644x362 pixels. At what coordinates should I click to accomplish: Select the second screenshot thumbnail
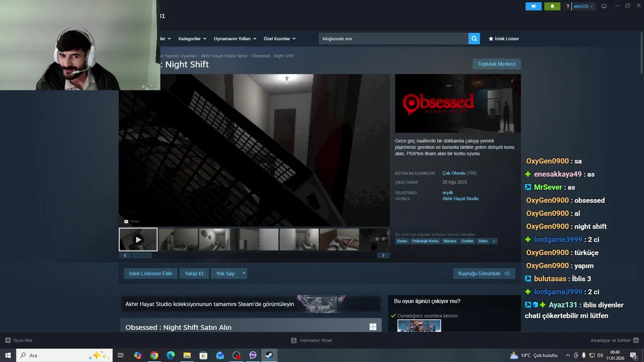179,239
